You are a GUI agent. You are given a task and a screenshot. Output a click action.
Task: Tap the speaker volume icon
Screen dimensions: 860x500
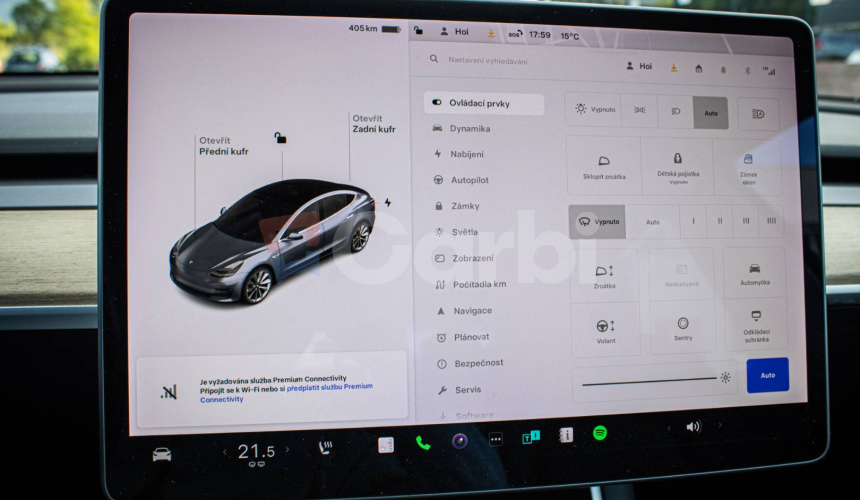pyautogui.click(x=693, y=426)
